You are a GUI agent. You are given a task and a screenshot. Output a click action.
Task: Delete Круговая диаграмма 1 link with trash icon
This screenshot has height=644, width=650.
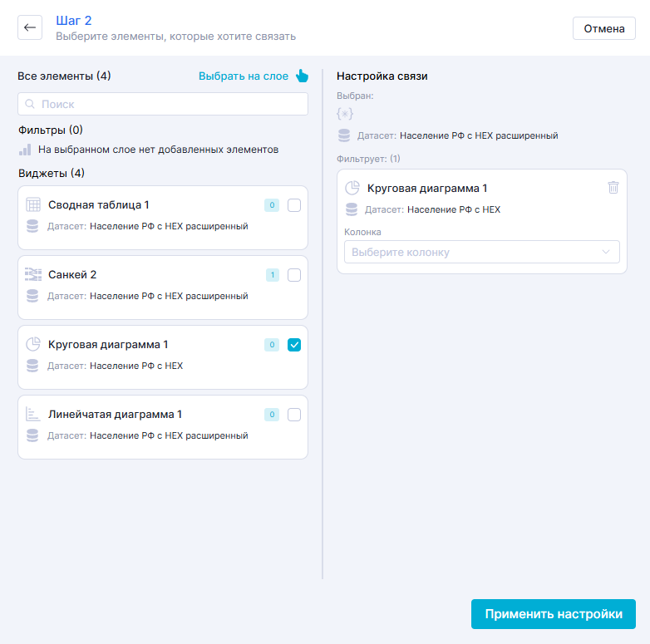coord(613,188)
